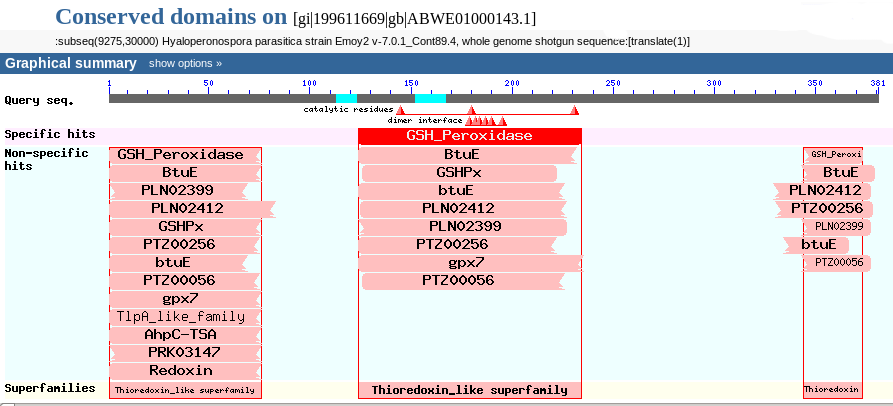Click the first catalytic residue triangle marker
893x406 pixels.
(x=400, y=110)
